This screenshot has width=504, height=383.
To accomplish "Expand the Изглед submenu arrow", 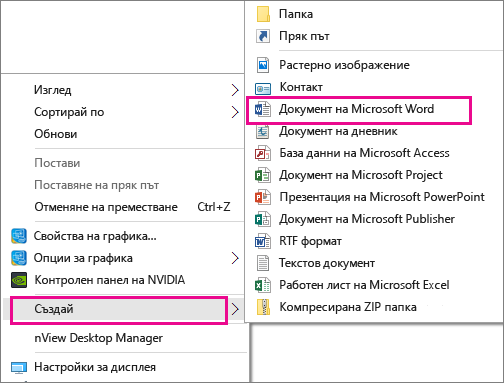I will [235, 90].
